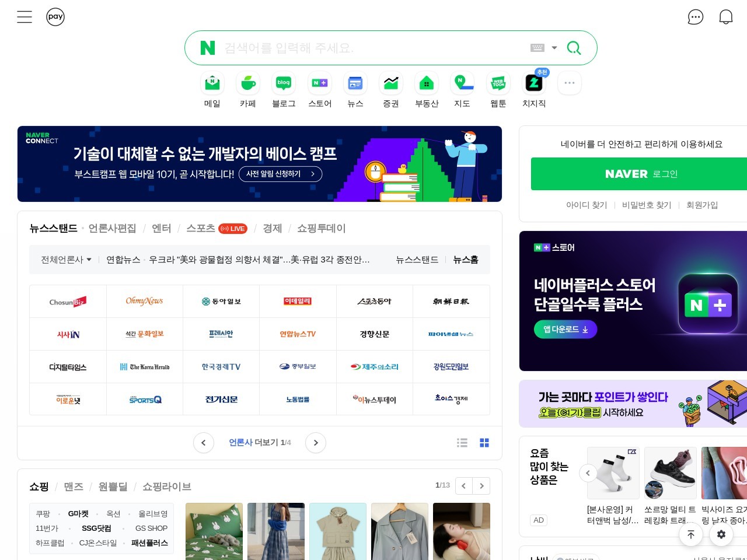
Task: Open the 뉴스홈 link
Action: point(466,260)
